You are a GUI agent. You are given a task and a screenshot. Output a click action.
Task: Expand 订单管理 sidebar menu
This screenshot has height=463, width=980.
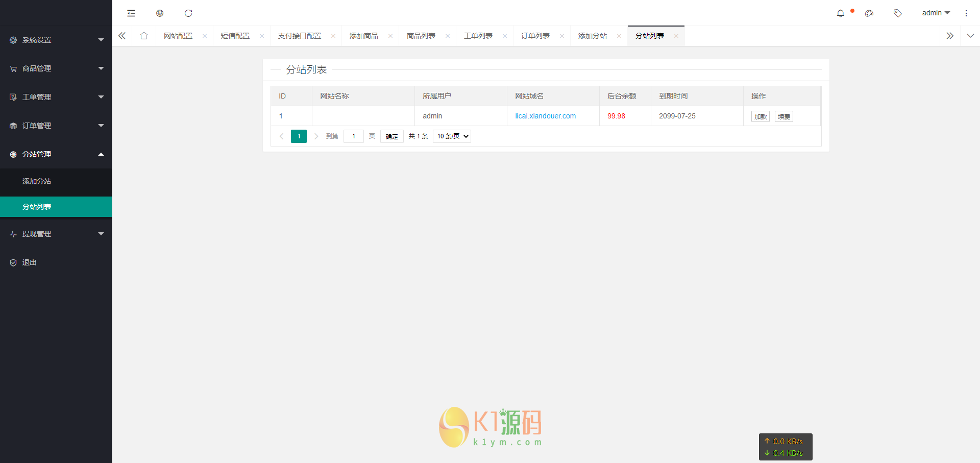(x=56, y=126)
